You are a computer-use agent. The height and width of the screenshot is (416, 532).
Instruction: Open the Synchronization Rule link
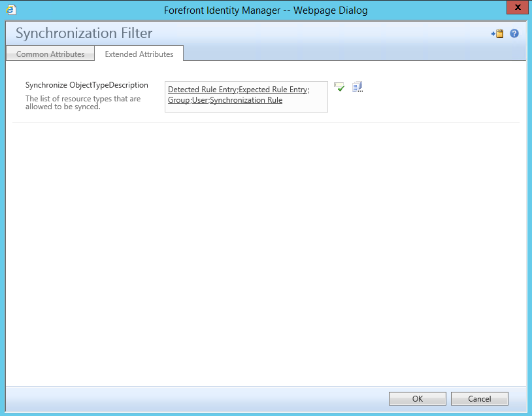pos(246,100)
